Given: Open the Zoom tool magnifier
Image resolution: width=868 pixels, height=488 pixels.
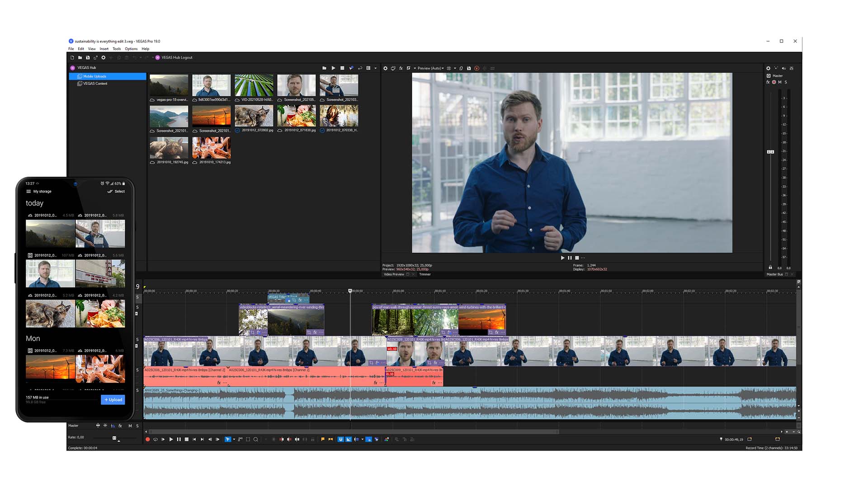Looking at the screenshot, I should point(255,439).
